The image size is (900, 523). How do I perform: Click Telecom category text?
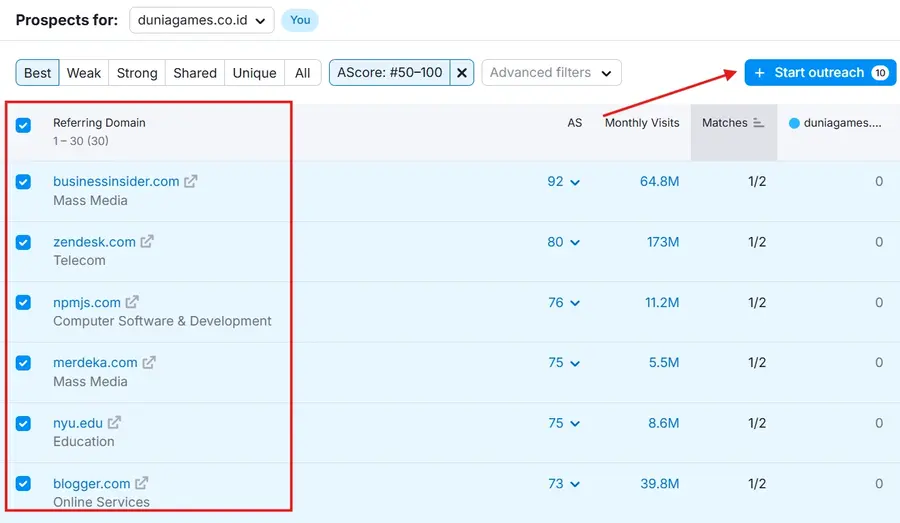[79, 261]
